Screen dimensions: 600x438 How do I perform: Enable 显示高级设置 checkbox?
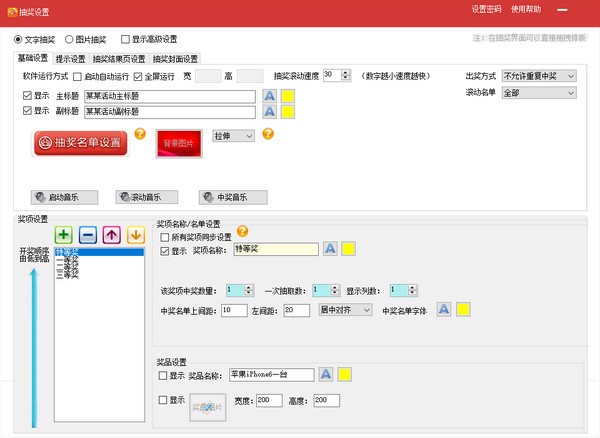pos(125,39)
